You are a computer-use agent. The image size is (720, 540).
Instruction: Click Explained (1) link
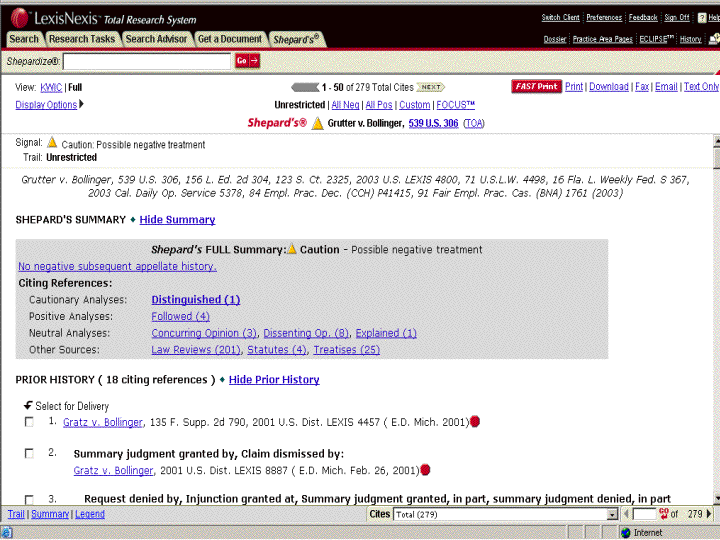386,333
